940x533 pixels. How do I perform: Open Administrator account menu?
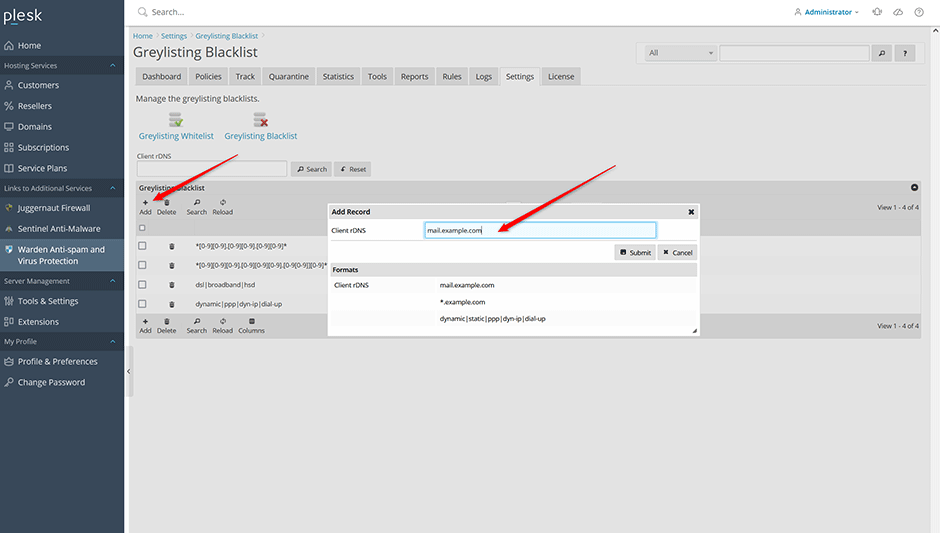click(x=827, y=12)
